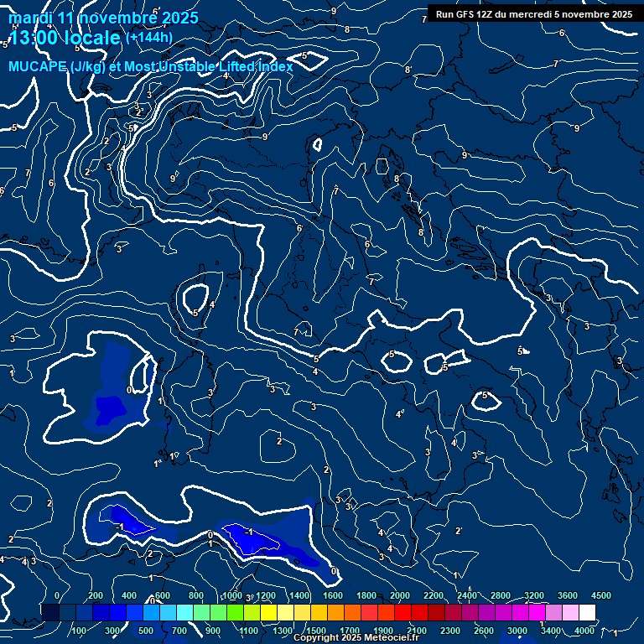Click the legend label '1800'
Image resolution: width=644 pixels, height=644 pixels.
pos(366,595)
